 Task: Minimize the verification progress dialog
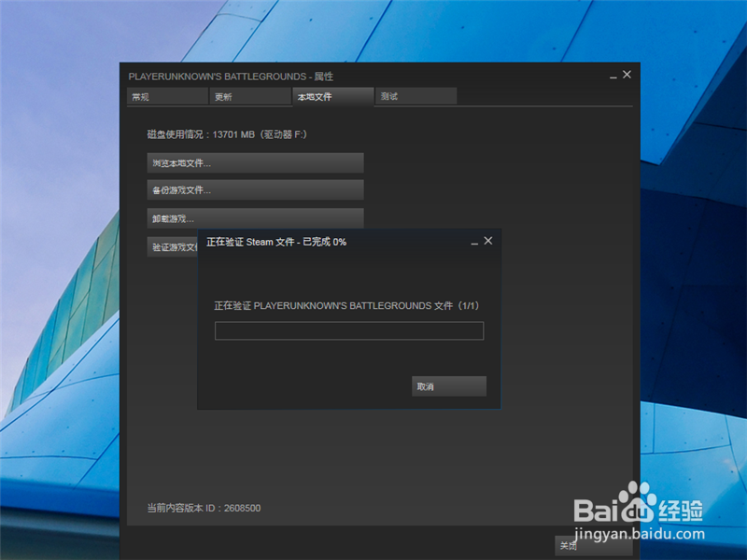pyautogui.click(x=474, y=243)
